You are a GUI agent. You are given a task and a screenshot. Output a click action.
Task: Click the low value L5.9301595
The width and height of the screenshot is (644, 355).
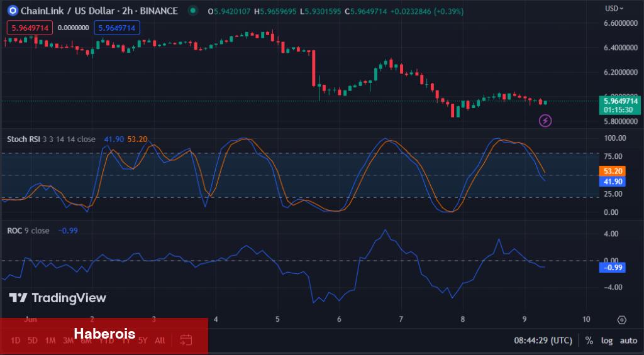(320, 11)
